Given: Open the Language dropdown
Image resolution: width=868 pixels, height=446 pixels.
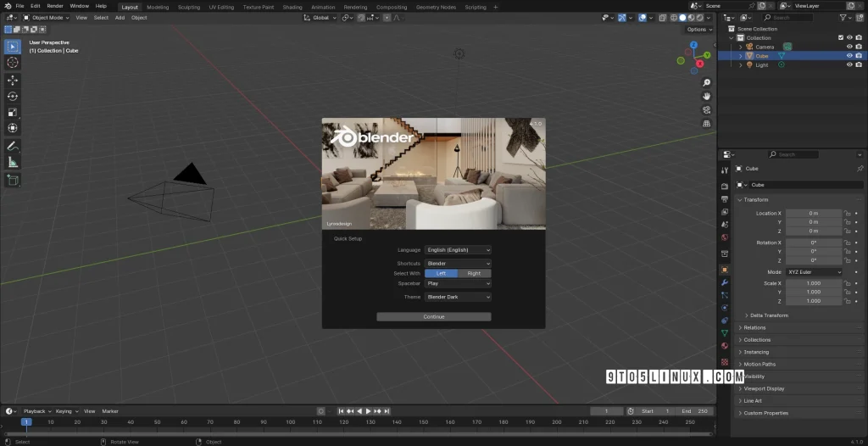Looking at the screenshot, I should pos(458,250).
